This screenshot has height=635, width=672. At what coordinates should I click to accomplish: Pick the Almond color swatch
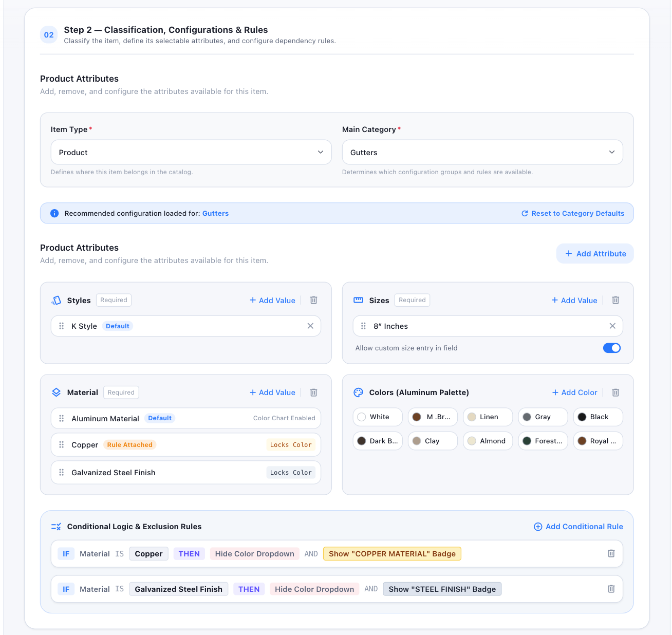tap(488, 441)
